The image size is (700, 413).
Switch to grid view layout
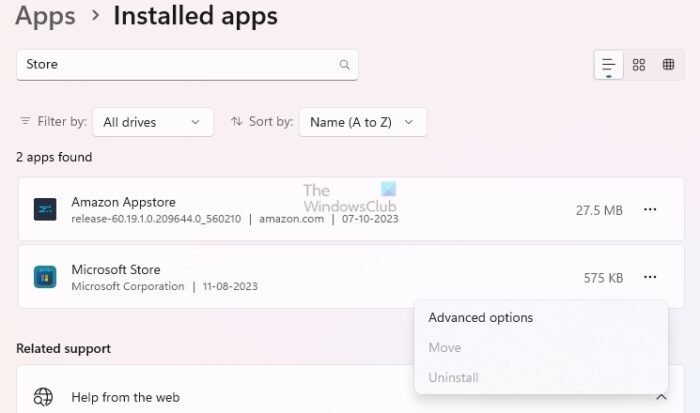click(x=639, y=65)
